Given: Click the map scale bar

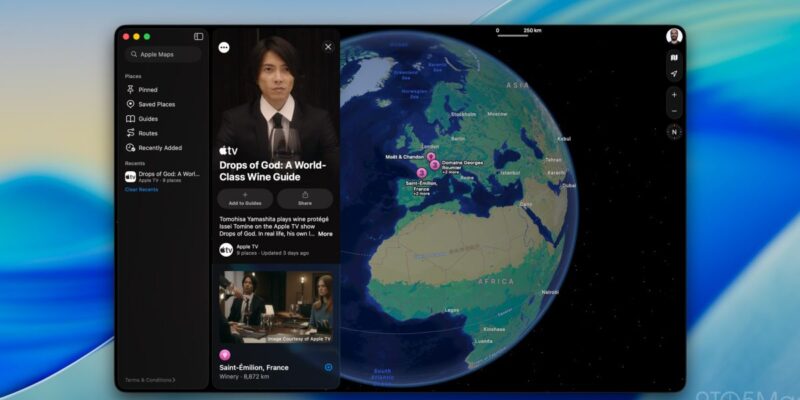Looking at the screenshot, I should [518, 32].
